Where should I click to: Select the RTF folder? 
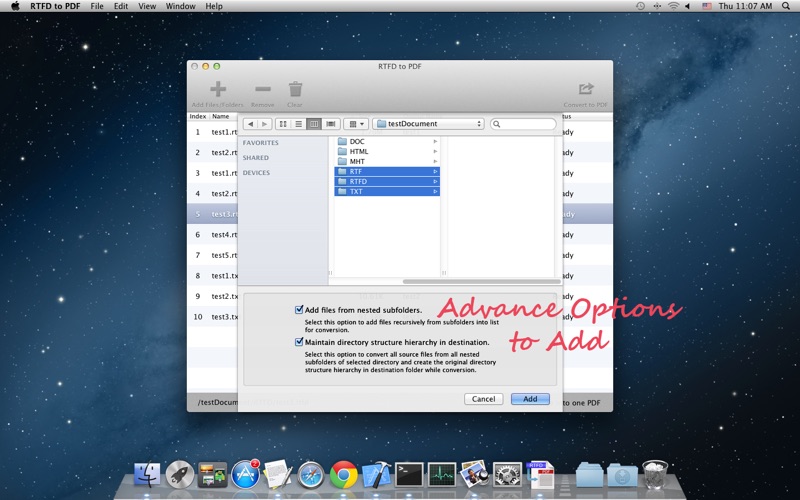[x=387, y=171]
